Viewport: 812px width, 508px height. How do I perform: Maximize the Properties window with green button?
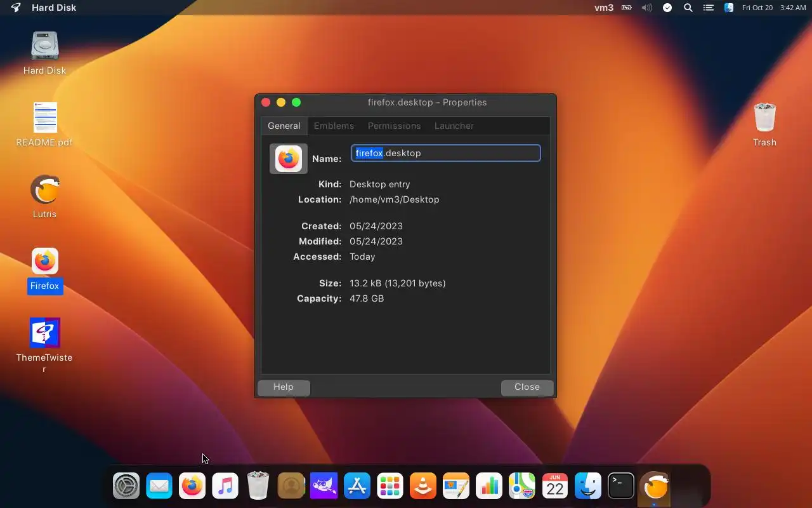point(296,102)
